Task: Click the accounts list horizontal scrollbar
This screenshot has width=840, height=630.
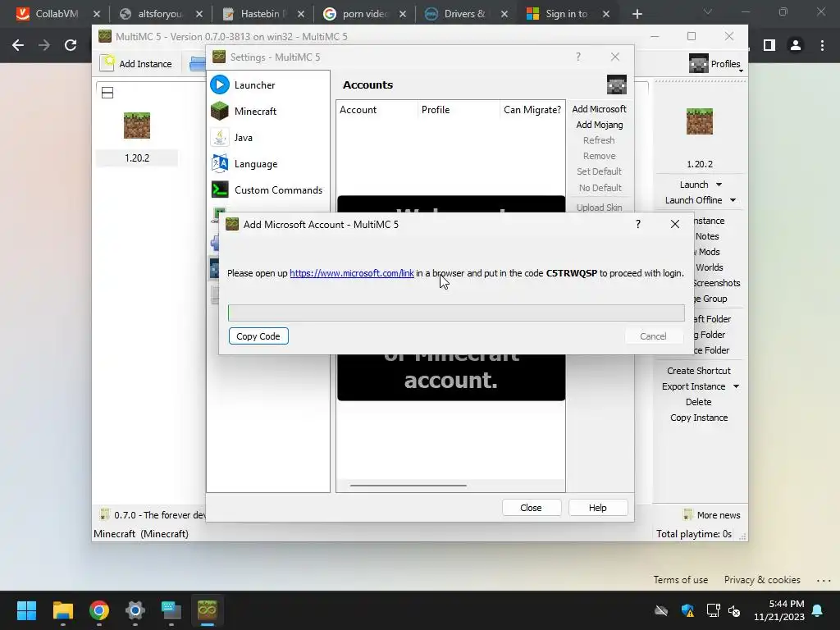Action: [409, 486]
